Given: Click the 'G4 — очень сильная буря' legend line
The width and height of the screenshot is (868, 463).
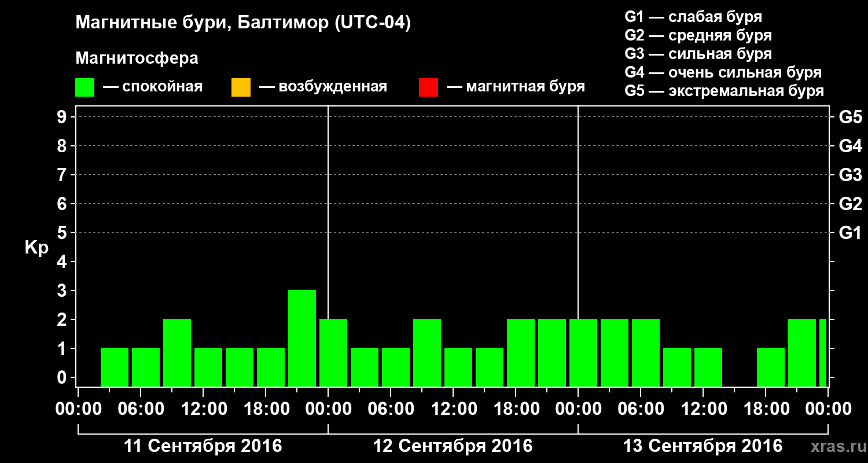Looking at the screenshot, I should (x=723, y=72).
